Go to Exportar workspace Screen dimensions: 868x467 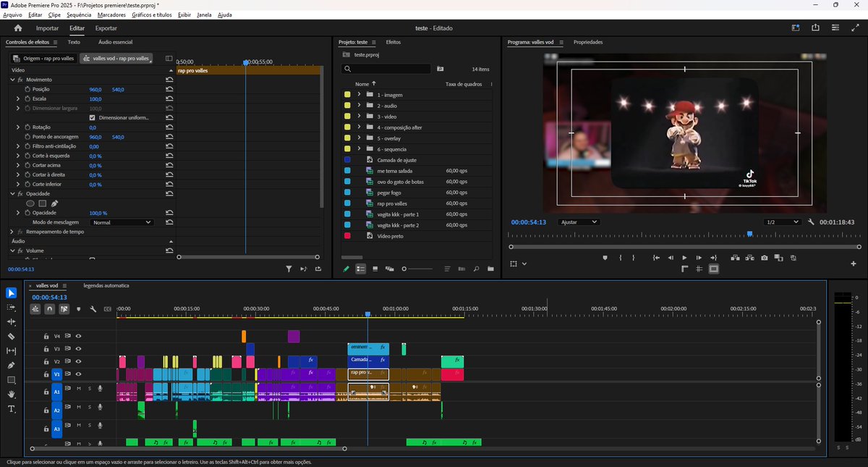[106, 28]
